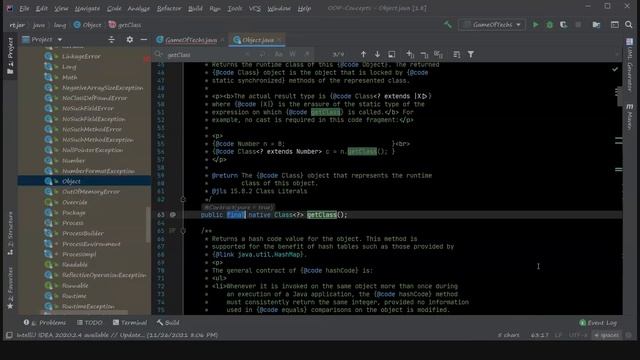
Task: Click the Build project hammer icon
Action: [448, 25]
